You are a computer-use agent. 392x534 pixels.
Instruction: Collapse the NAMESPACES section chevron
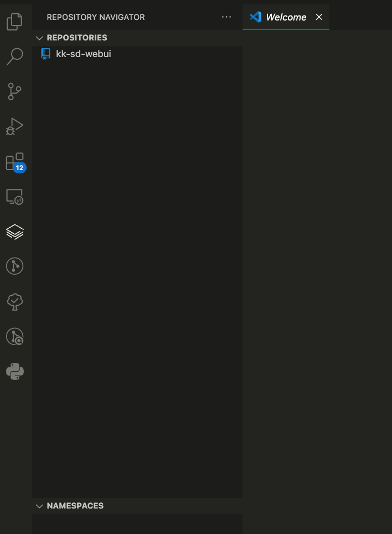point(39,506)
